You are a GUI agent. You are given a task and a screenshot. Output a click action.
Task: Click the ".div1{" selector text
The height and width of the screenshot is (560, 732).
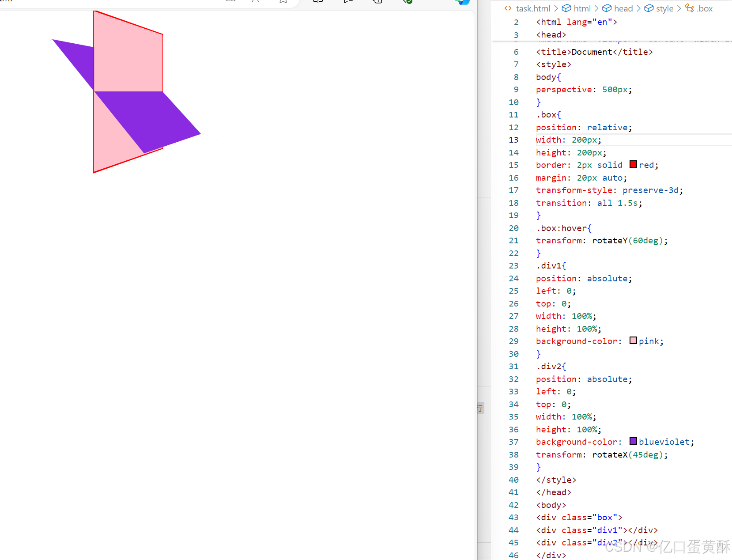[x=551, y=266]
